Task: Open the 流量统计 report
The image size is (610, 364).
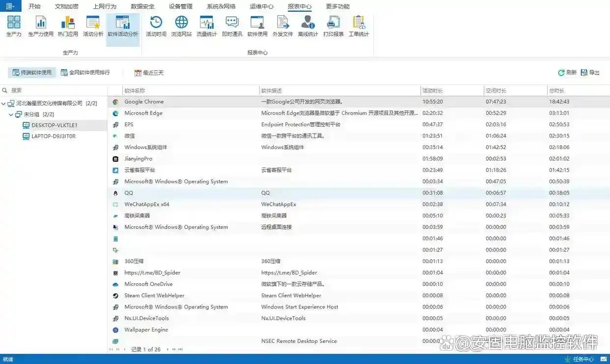Action: (x=206, y=26)
